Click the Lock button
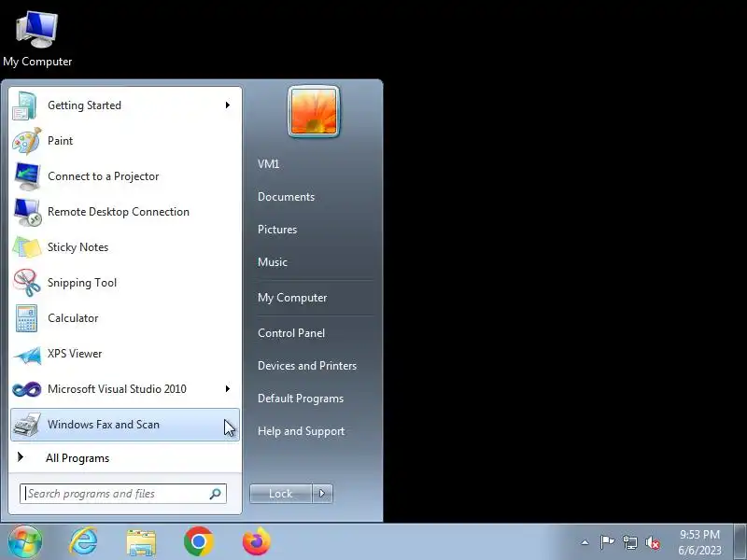This screenshot has height=560, width=747. point(281,494)
